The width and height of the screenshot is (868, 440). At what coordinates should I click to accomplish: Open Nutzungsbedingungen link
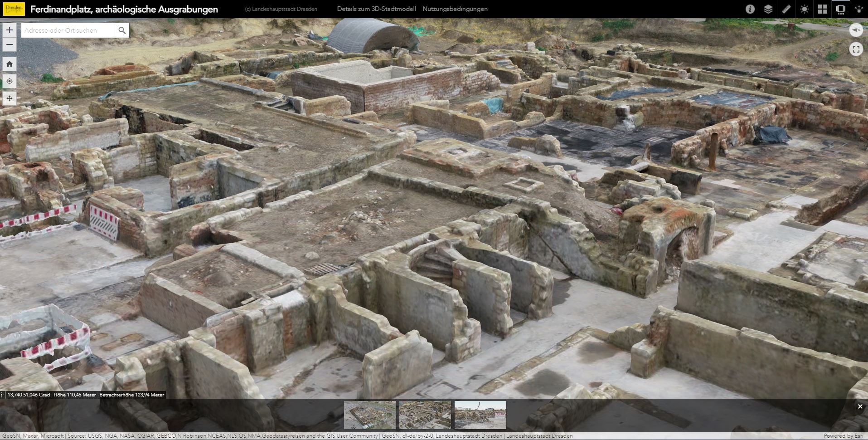click(x=455, y=9)
